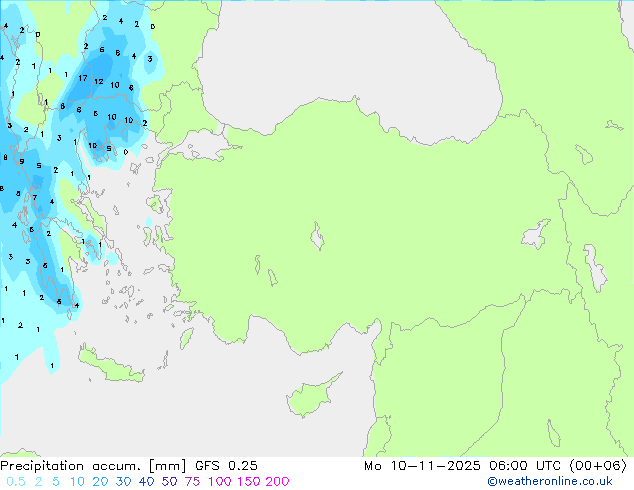Click the "GFS 0.25" model label
634x490 pixels.
click(226, 466)
